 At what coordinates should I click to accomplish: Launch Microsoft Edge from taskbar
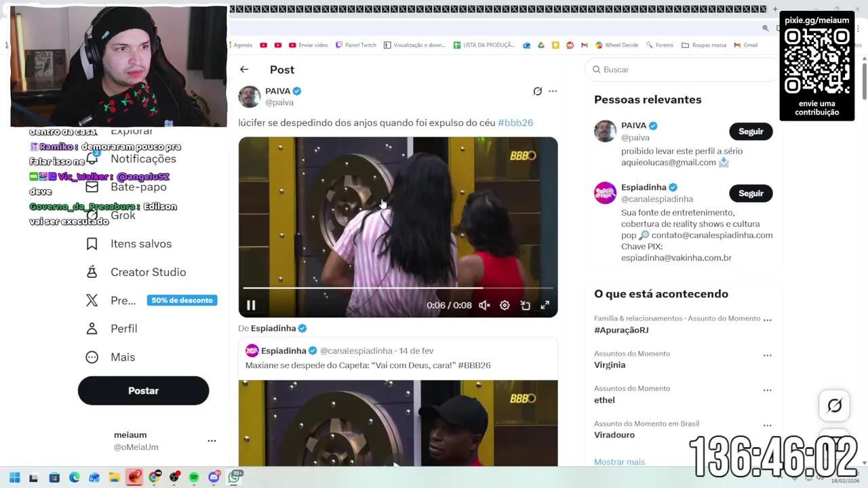75,478
